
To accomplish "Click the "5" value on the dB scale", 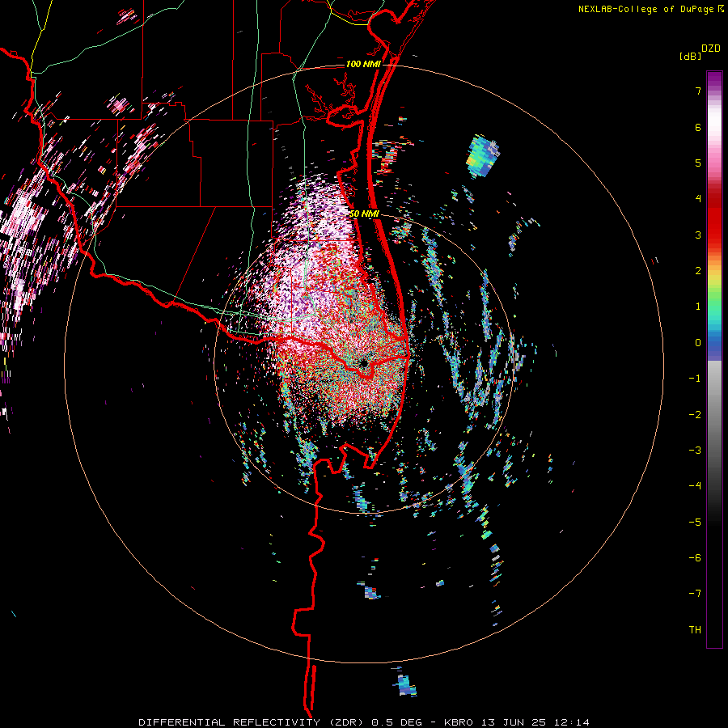I will pyautogui.click(x=698, y=163).
